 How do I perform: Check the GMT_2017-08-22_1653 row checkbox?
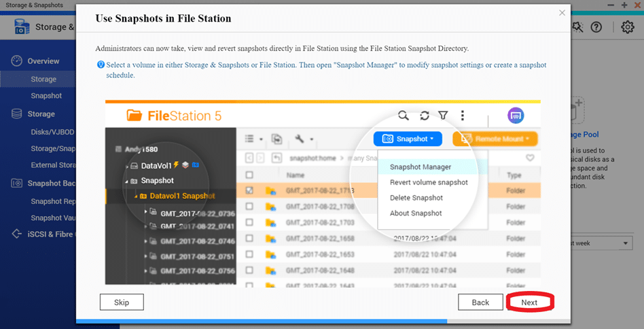pos(249,254)
